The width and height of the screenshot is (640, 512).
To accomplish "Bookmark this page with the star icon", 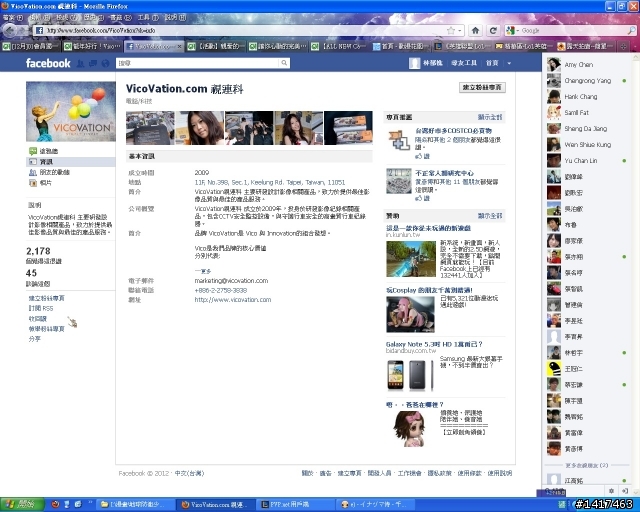I will point(451,31).
